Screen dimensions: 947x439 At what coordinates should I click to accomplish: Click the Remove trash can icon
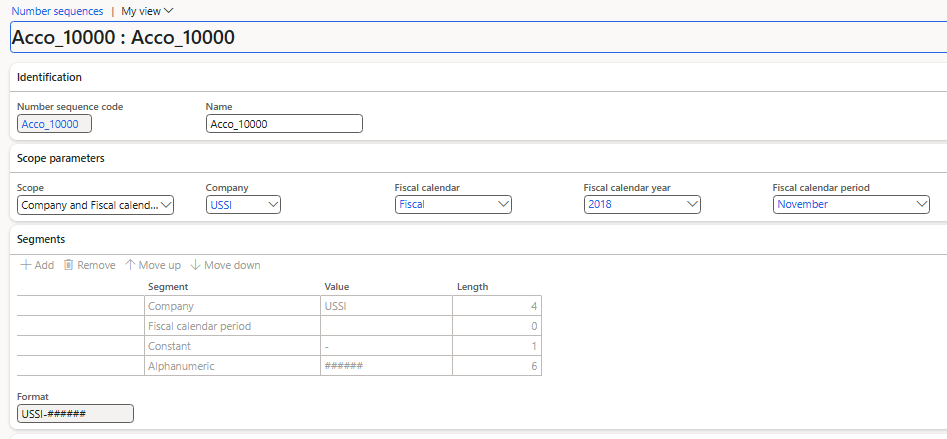tap(69, 265)
